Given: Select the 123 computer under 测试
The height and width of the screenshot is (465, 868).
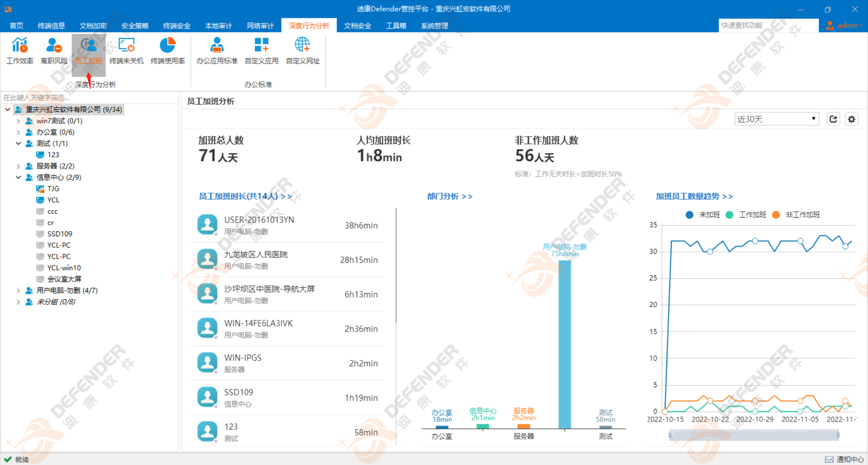Looking at the screenshot, I should [x=53, y=155].
